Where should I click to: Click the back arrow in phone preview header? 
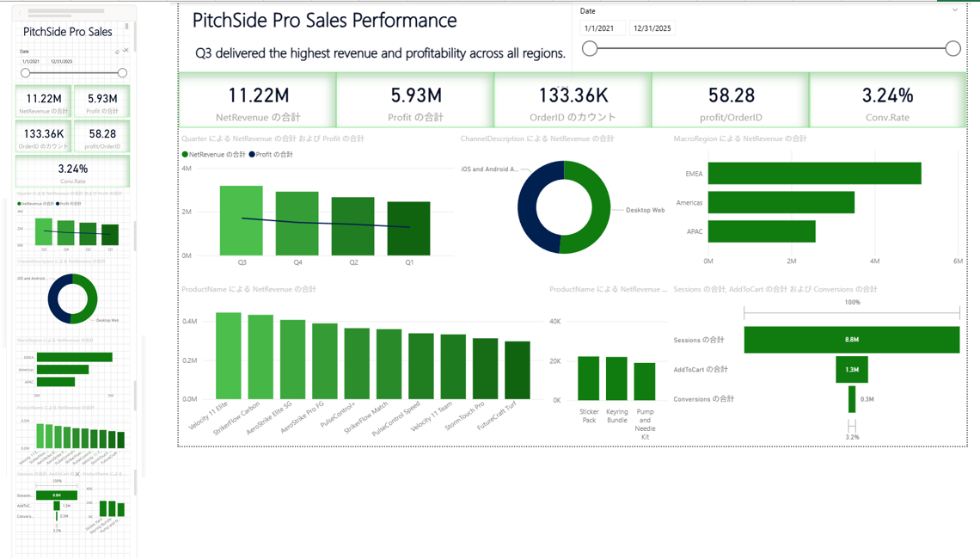tap(20, 13)
